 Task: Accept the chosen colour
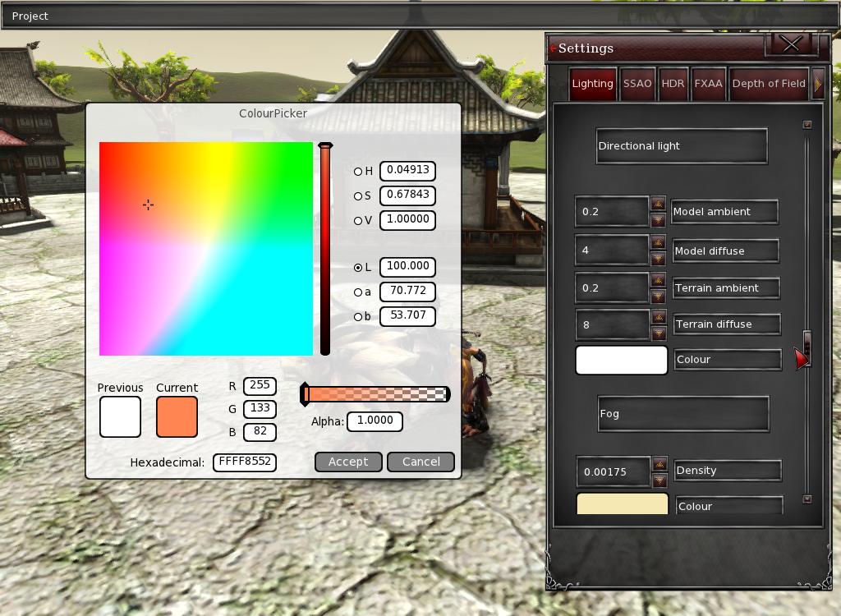click(348, 462)
